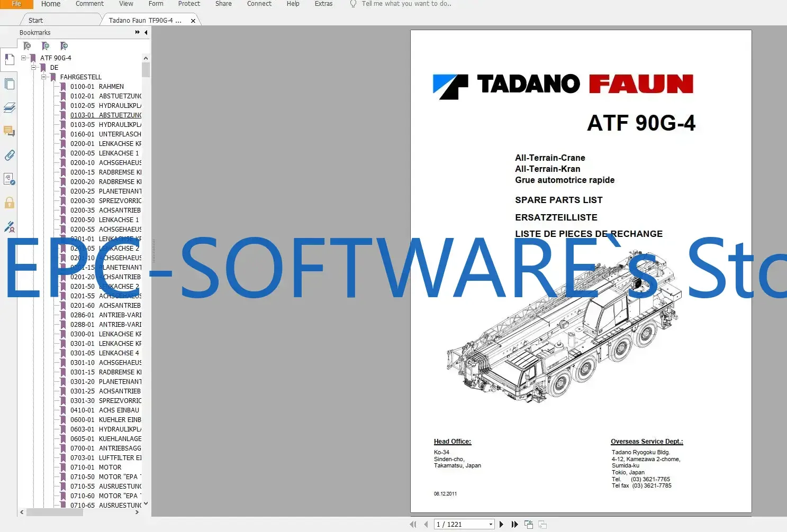Go to the previous page
This screenshot has height=532, width=787.
(x=426, y=524)
